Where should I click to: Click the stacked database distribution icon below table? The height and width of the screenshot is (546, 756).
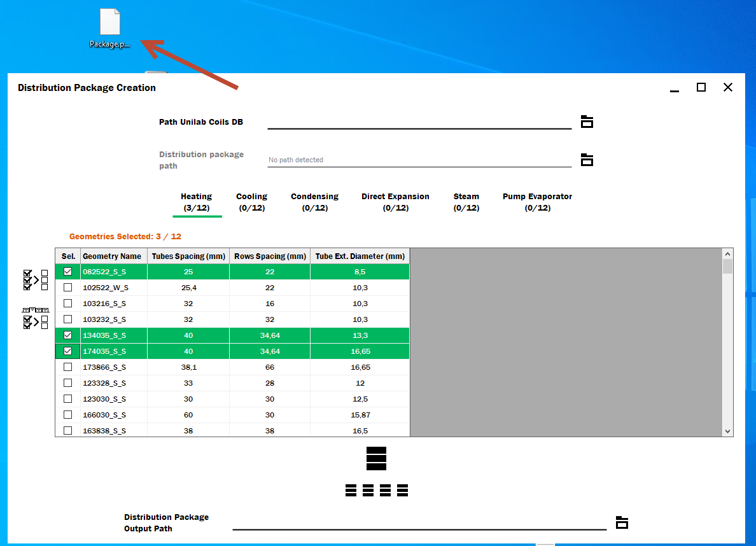coord(376,458)
